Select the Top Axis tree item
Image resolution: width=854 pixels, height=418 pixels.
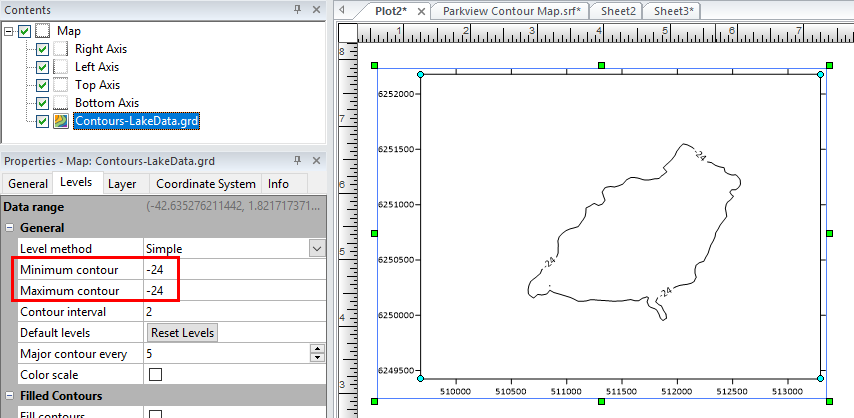[97, 85]
